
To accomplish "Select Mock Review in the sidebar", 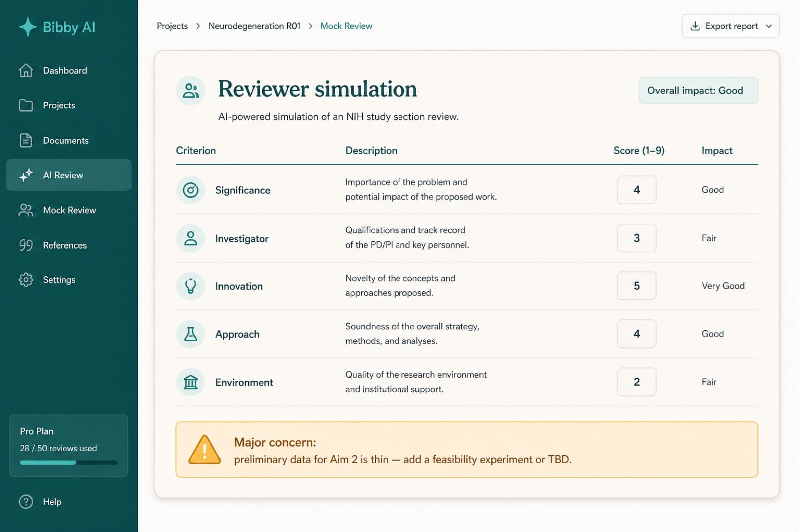I will (x=69, y=210).
